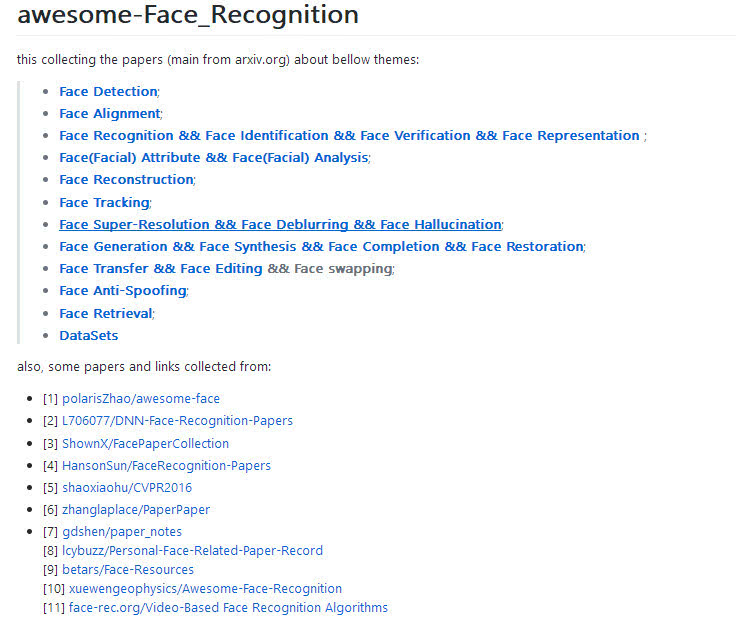The width and height of the screenshot is (752, 629).
Task: Open Face Super-Resolution && Deblurring link
Action: (x=280, y=225)
